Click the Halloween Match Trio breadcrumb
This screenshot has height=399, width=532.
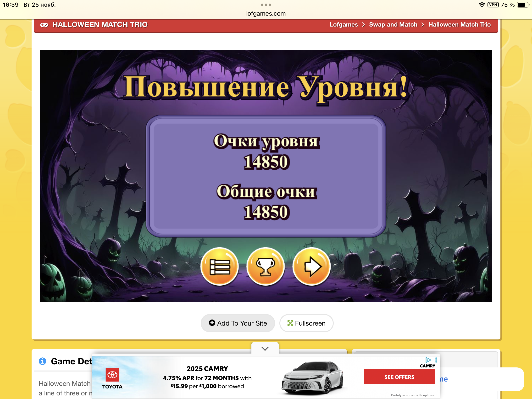(x=459, y=25)
